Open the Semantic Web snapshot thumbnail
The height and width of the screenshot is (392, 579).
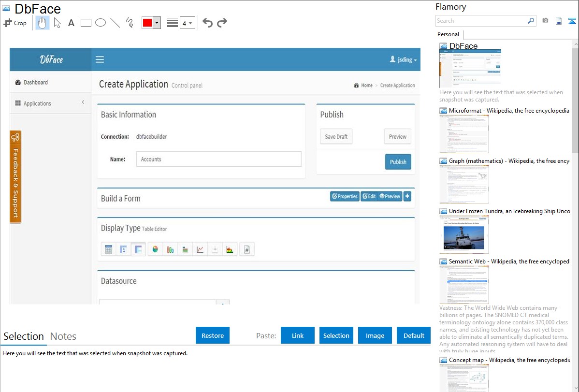point(464,285)
